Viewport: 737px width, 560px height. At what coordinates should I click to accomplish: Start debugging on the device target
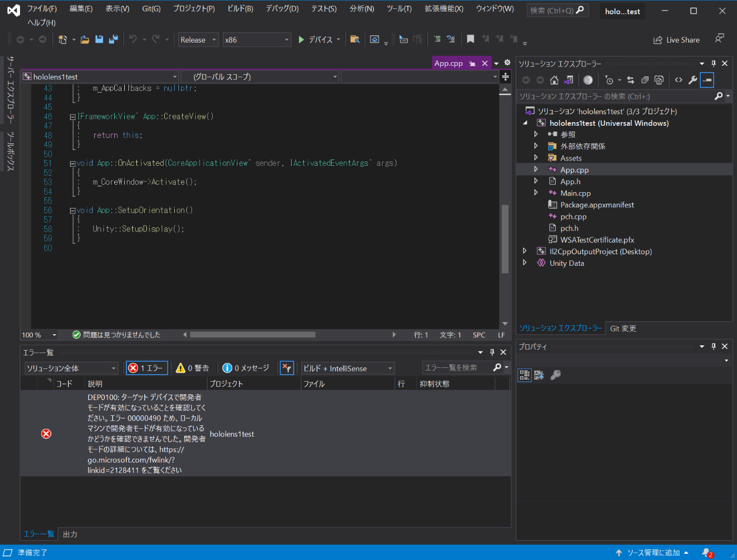point(315,39)
